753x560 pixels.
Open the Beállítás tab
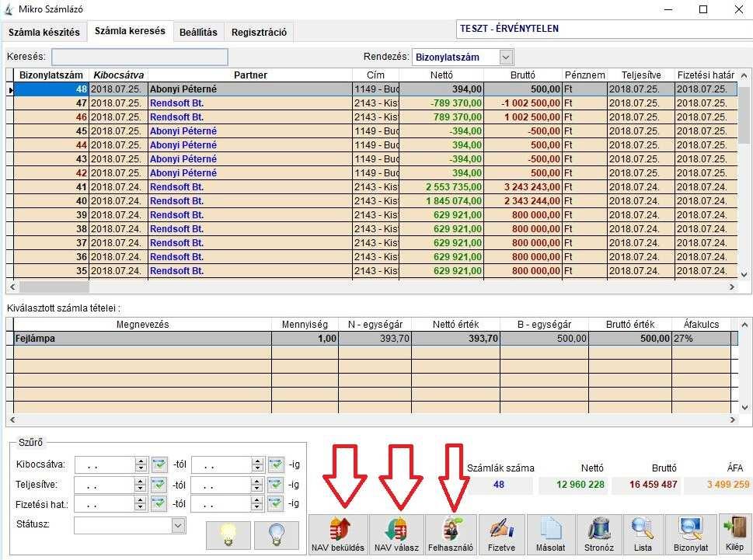pyautogui.click(x=198, y=32)
